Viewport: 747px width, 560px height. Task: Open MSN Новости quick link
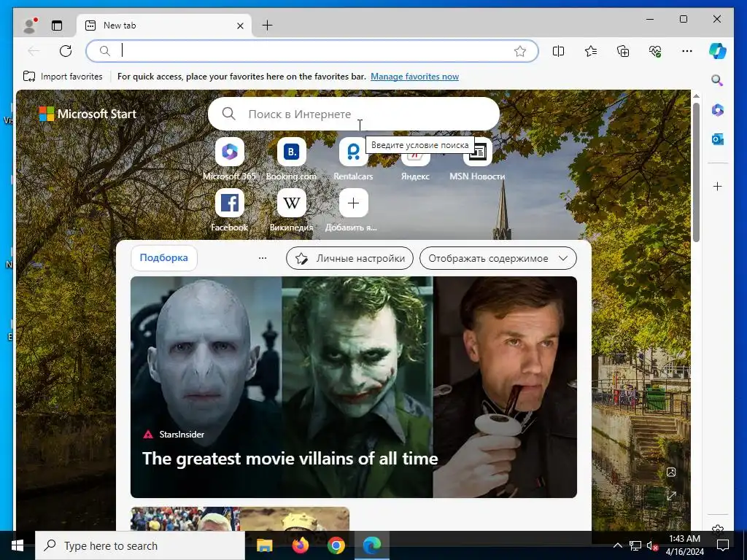(x=477, y=160)
